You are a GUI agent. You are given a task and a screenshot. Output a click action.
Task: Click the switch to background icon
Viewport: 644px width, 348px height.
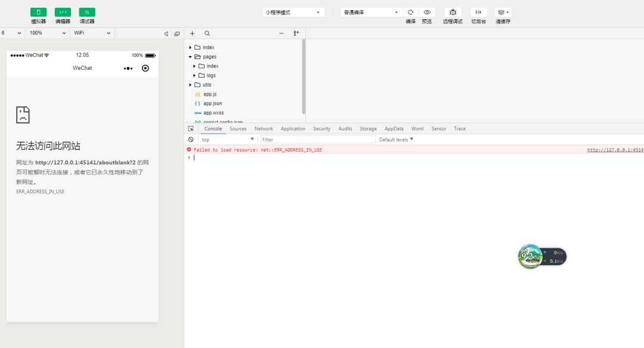tap(478, 13)
